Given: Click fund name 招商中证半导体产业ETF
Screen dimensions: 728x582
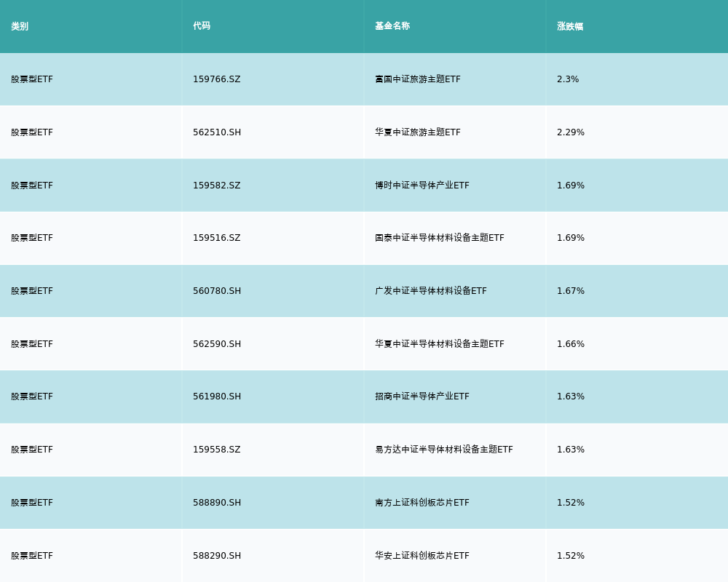Looking at the screenshot, I should click(422, 396).
